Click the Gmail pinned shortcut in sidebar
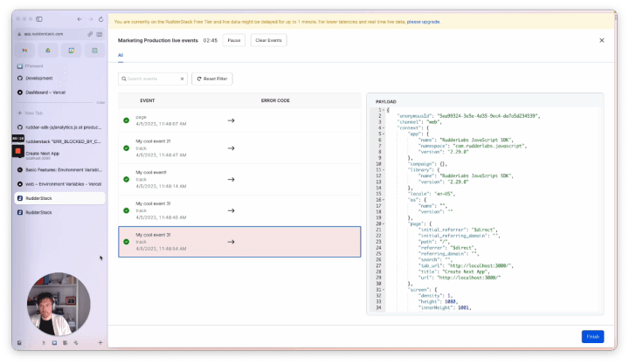 coord(24,51)
